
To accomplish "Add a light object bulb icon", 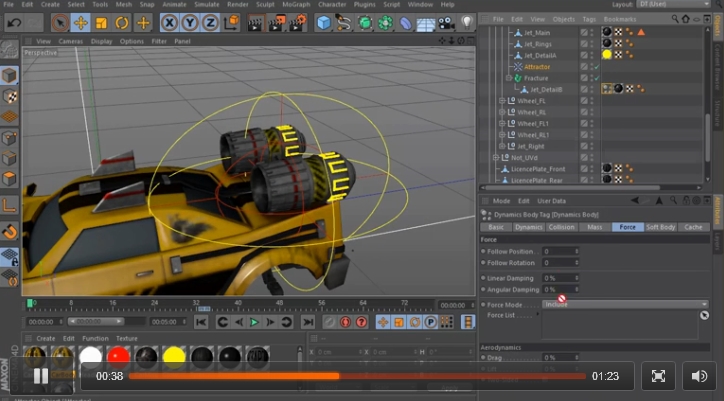I will 467,22.
